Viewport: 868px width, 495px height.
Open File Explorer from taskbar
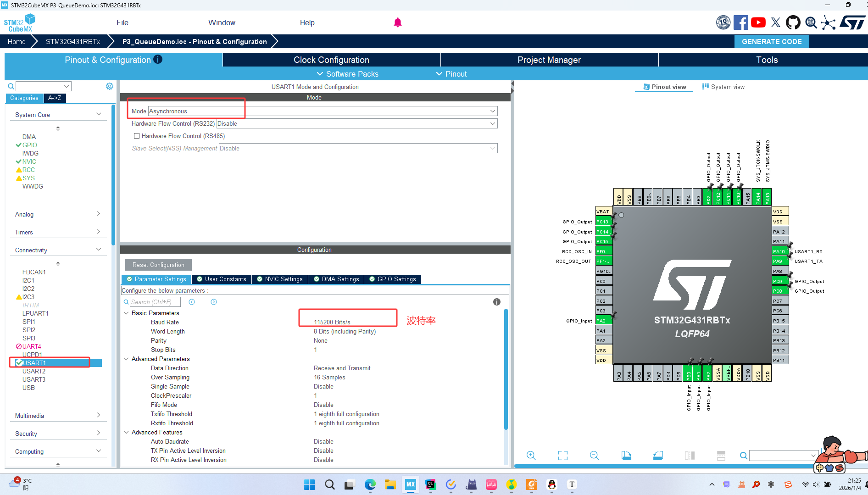coord(390,484)
